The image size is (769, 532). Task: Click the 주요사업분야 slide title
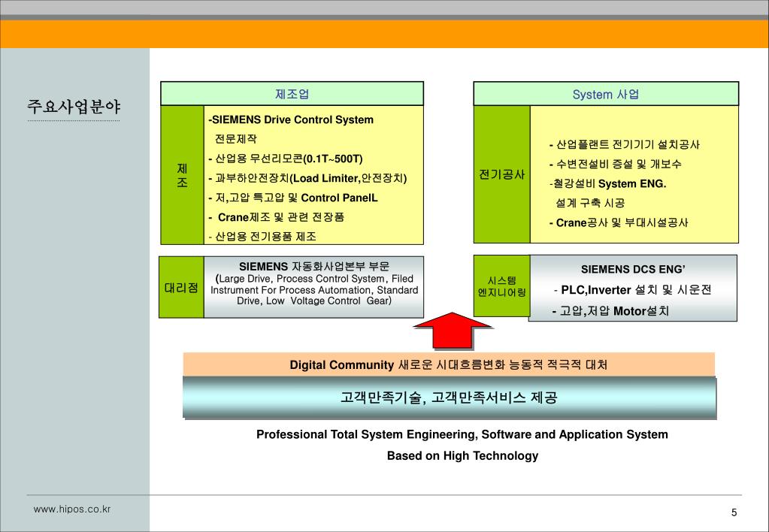(74, 107)
